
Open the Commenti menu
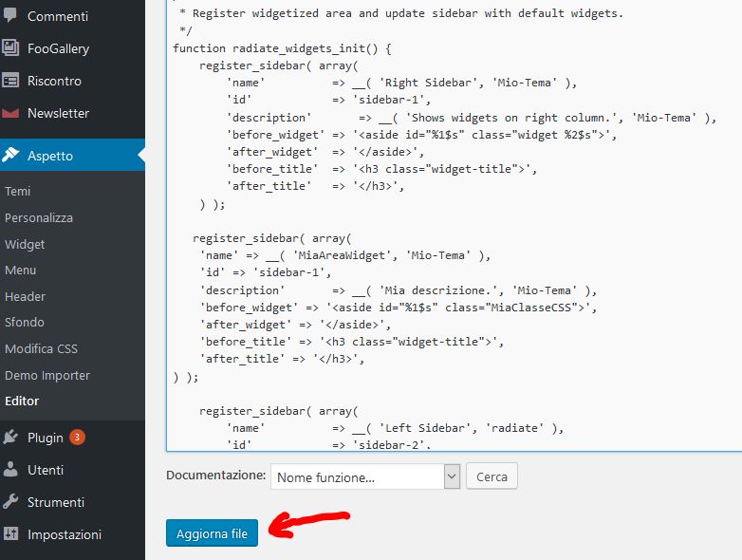(58, 16)
